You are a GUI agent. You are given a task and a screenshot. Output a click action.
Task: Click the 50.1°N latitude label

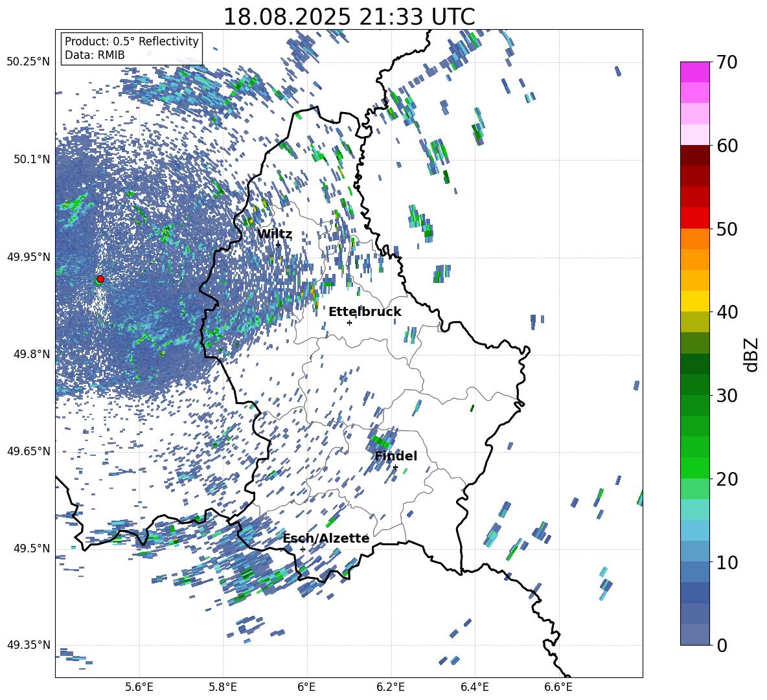32,159
